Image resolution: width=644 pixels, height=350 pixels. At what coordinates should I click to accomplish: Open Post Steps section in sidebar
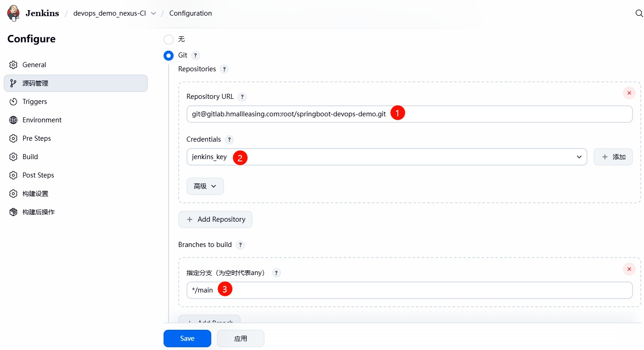38,175
